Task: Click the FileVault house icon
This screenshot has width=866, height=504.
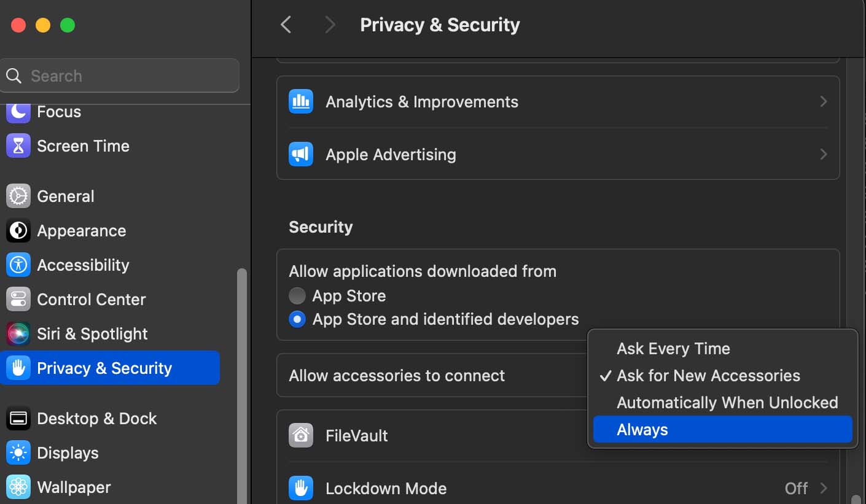Action: pos(301,435)
